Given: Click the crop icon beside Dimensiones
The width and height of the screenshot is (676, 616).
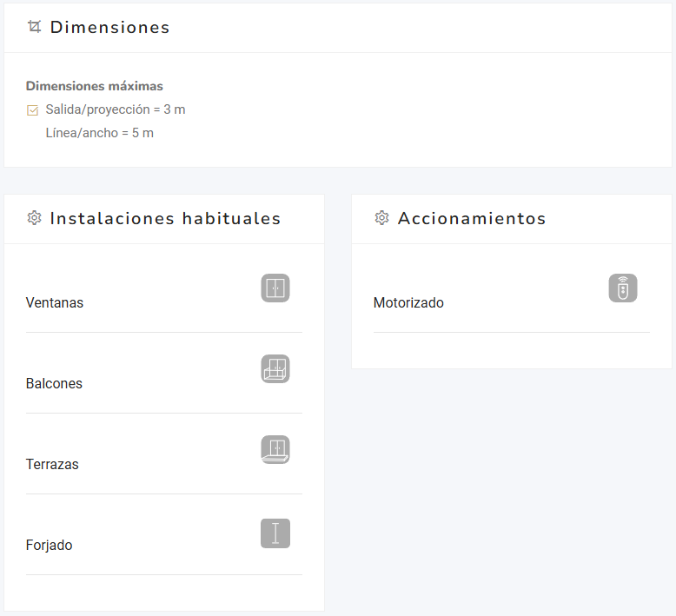Looking at the screenshot, I should (35, 27).
